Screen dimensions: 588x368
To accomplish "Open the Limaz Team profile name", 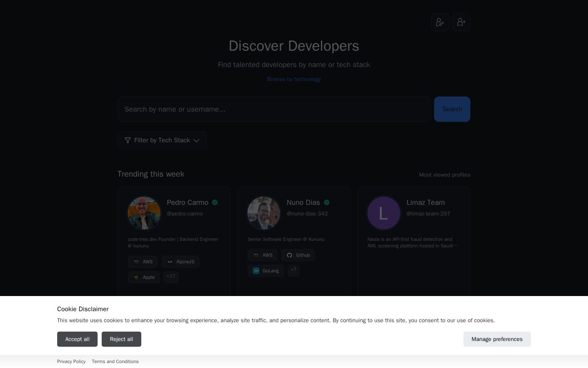I will 425,202.
